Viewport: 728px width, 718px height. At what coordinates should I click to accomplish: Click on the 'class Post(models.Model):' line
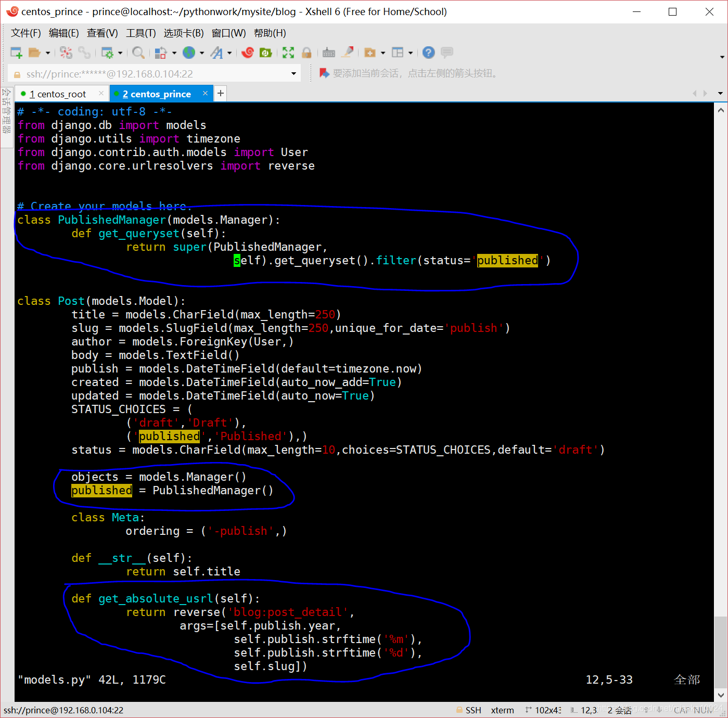pos(101,301)
